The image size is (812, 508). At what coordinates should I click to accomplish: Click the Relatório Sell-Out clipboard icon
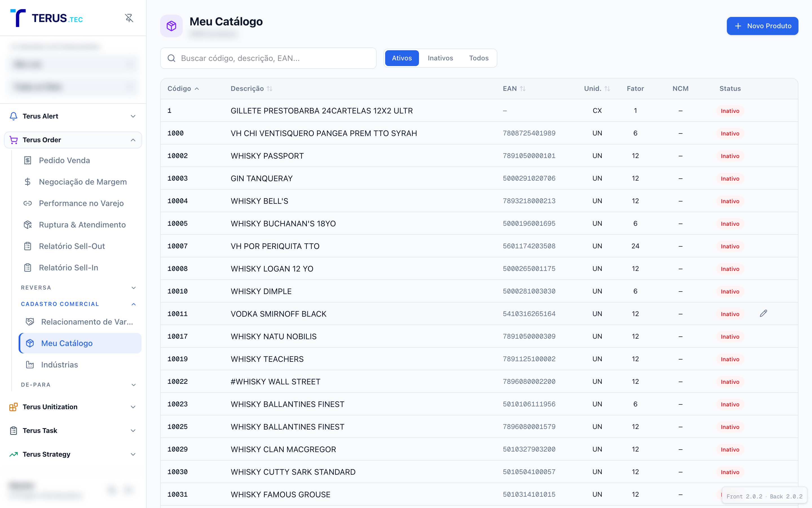click(x=28, y=246)
